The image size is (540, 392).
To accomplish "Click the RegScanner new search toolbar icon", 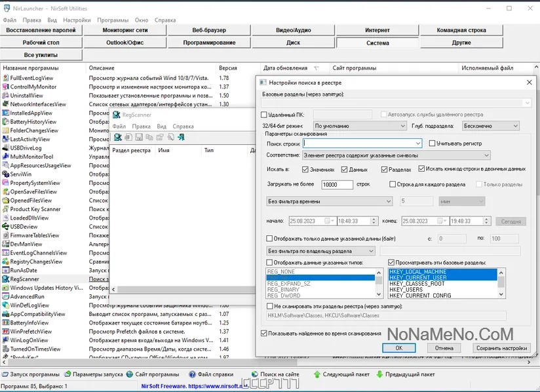I will point(118,137).
